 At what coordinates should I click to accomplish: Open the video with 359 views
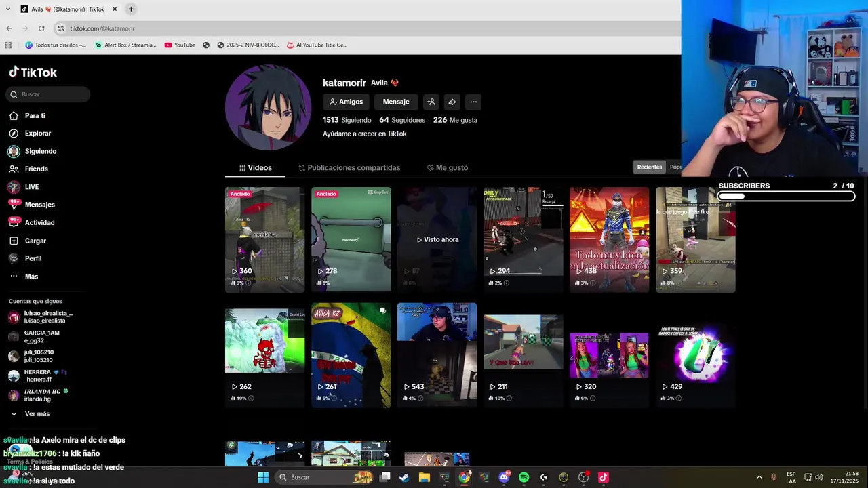tap(695, 240)
